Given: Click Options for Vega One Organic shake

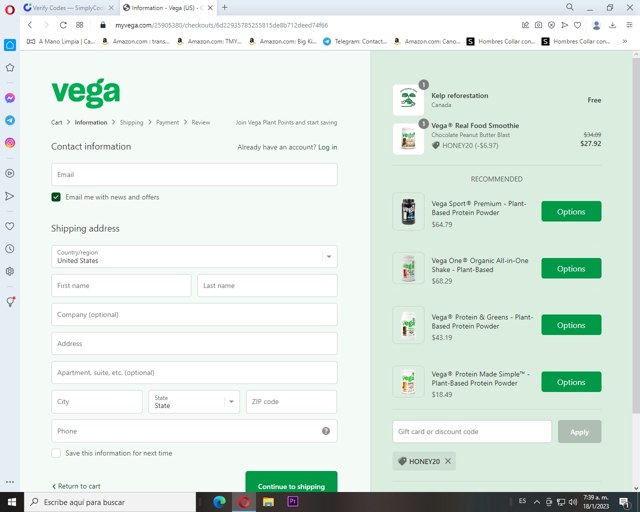Looking at the screenshot, I should tap(571, 268).
